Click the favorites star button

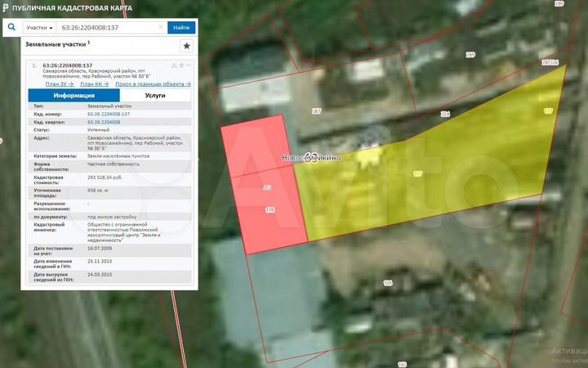(186, 46)
